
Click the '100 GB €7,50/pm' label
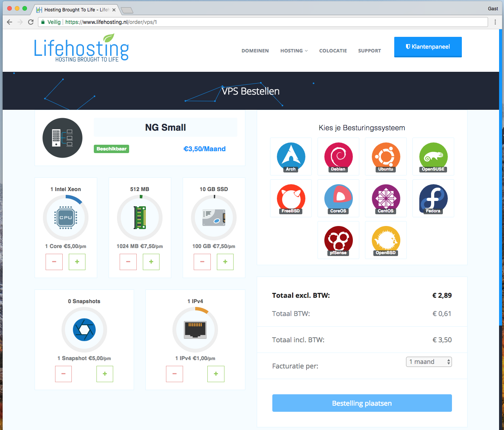click(x=214, y=246)
